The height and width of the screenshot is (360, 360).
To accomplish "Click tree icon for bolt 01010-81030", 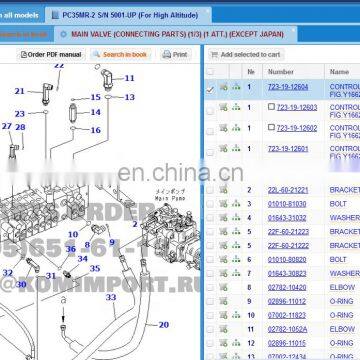I will [236, 204].
